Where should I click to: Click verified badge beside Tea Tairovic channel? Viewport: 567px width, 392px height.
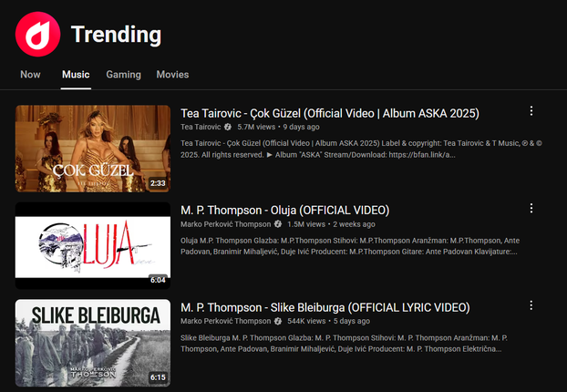[x=228, y=127]
